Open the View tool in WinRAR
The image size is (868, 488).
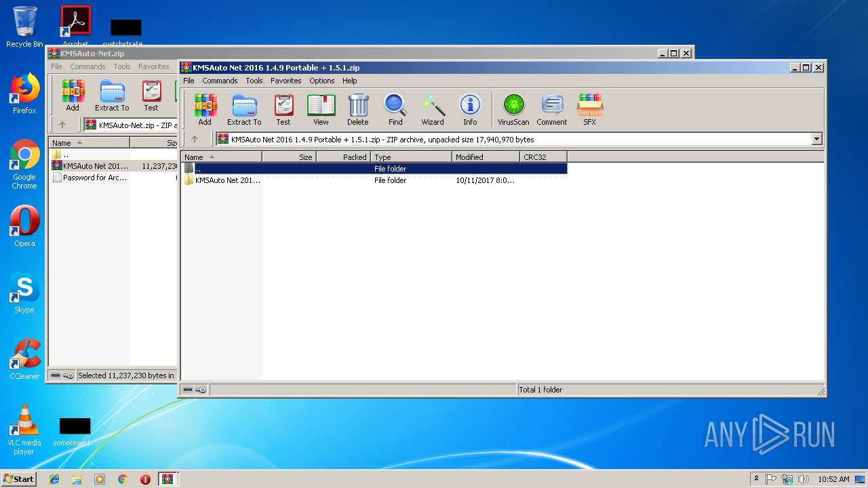pyautogui.click(x=321, y=110)
